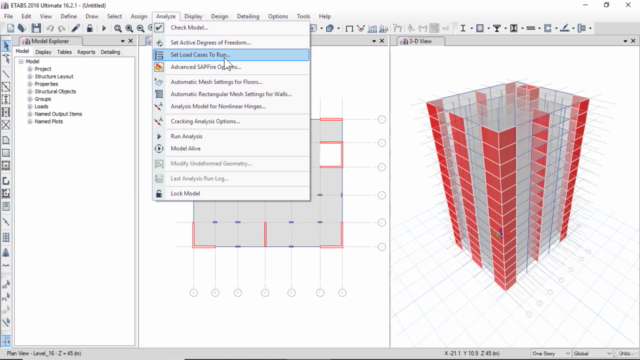Click the pencil refresh icon in toolbar

[76, 28]
